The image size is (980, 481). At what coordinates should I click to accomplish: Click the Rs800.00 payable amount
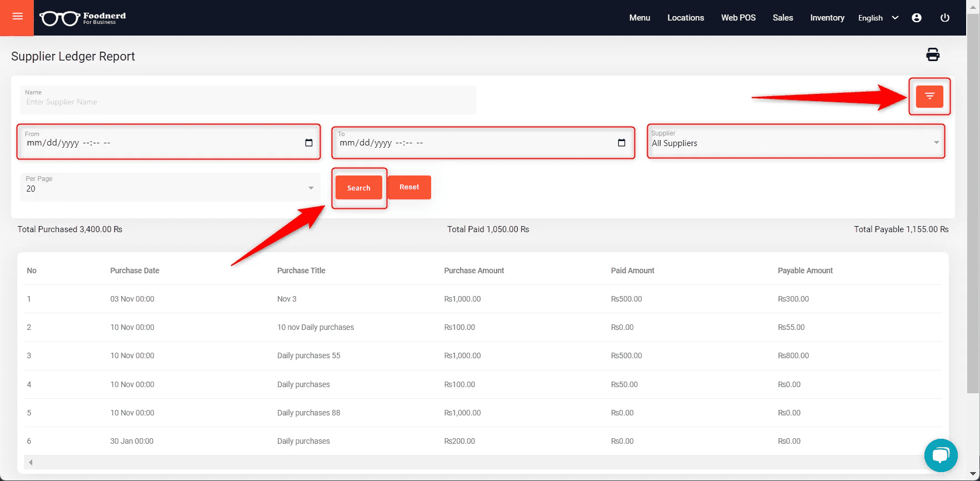pyautogui.click(x=793, y=355)
